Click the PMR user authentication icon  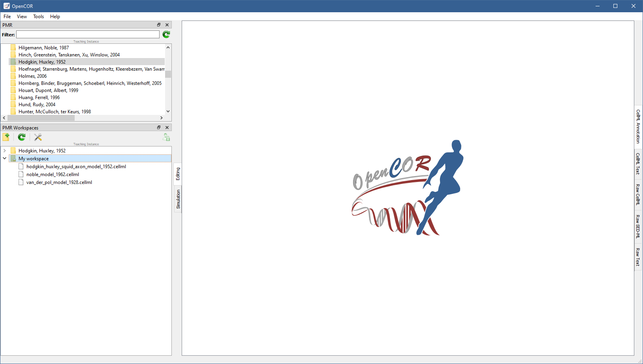166,137
